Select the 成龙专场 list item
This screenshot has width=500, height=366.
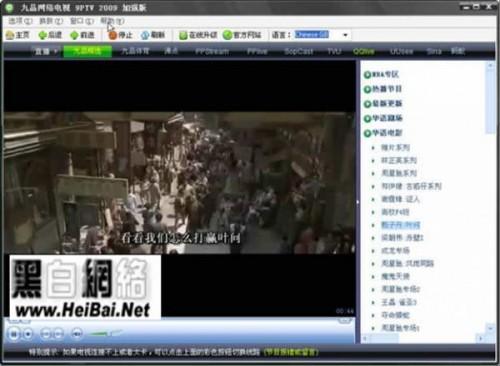[x=395, y=251]
